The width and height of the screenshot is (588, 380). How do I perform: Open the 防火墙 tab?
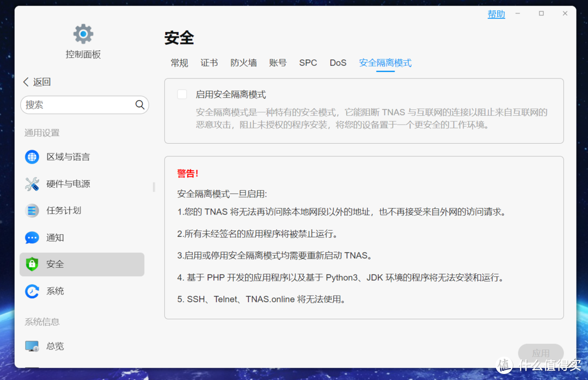pyautogui.click(x=243, y=63)
